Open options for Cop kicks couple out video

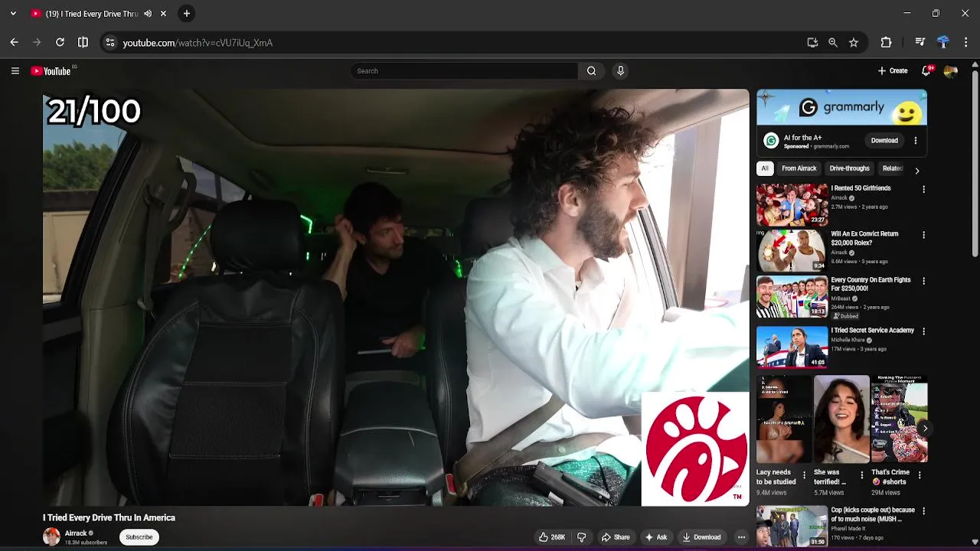pos(923,510)
